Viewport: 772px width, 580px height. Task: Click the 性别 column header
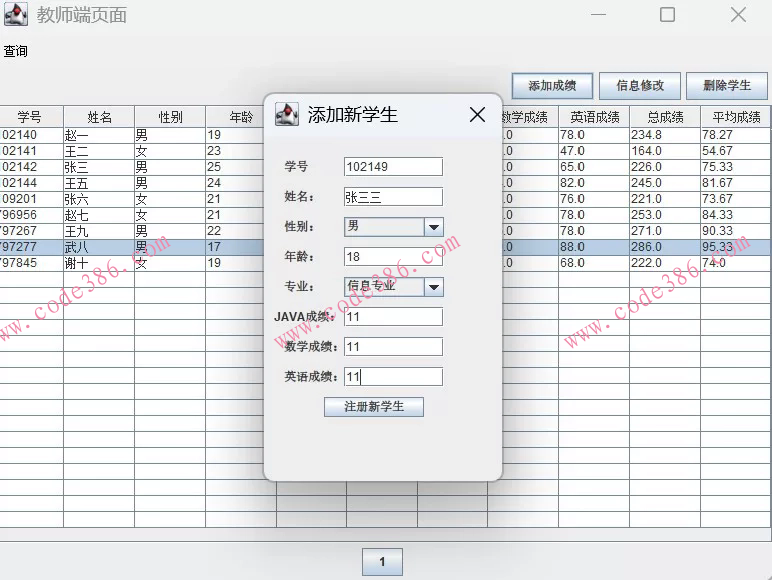coord(170,117)
